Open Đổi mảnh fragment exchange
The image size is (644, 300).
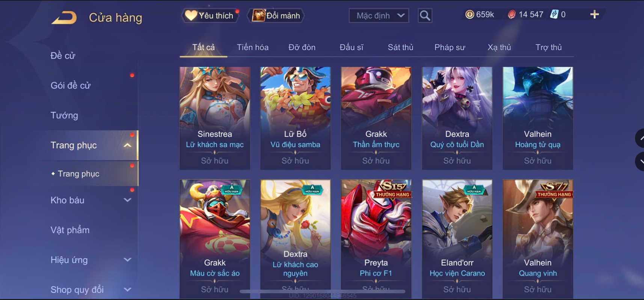click(276, 15)
